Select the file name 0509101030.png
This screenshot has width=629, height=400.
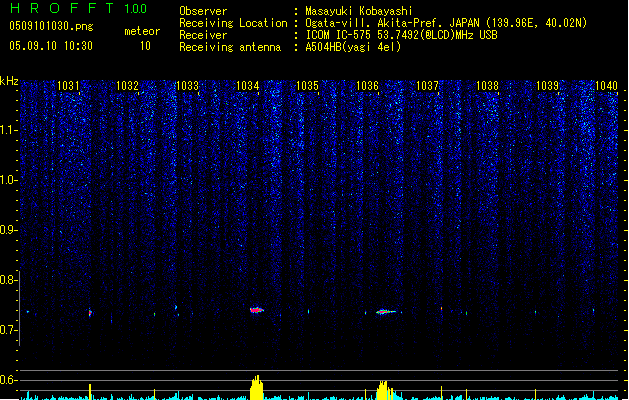click(51, 26)
